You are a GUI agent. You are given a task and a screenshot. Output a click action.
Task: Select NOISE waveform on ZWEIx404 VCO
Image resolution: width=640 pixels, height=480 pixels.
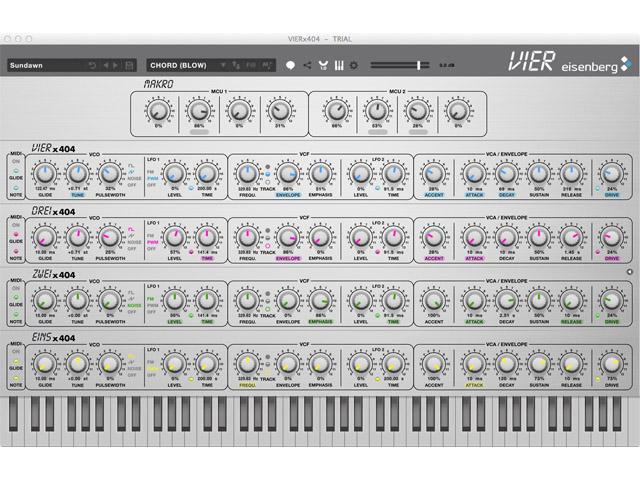coord(134,305)
